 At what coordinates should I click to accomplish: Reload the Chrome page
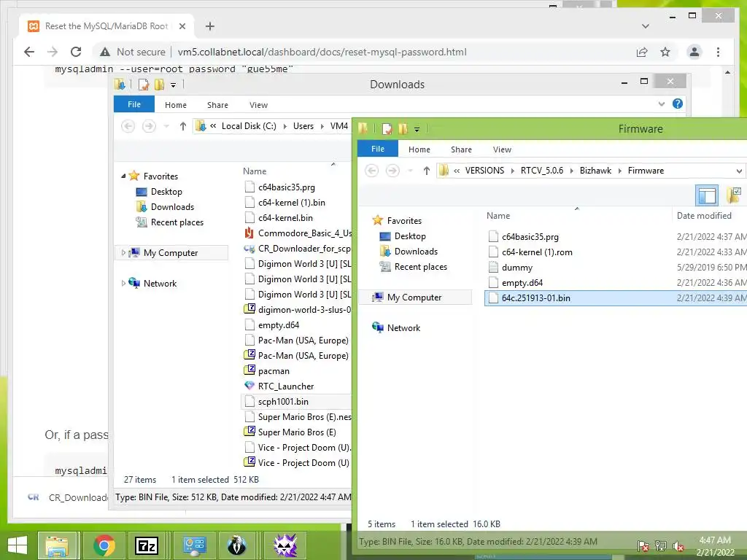coord(76,52)
